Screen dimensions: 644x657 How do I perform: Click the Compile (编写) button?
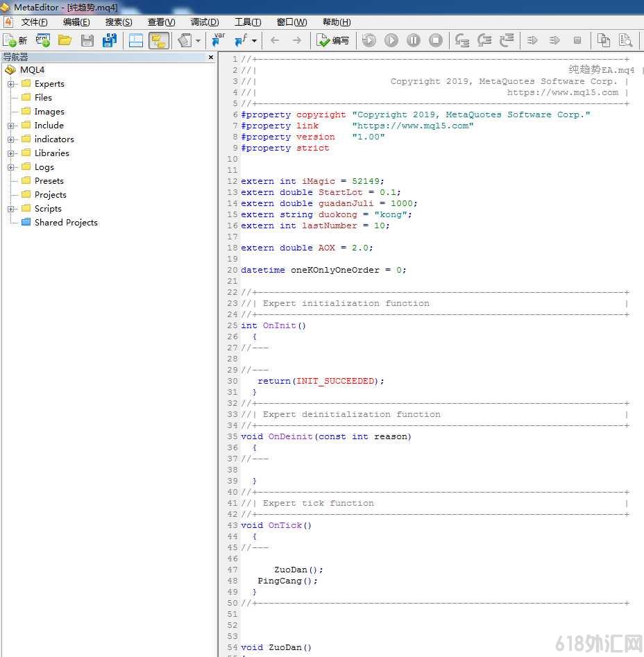tap(333, 40)
